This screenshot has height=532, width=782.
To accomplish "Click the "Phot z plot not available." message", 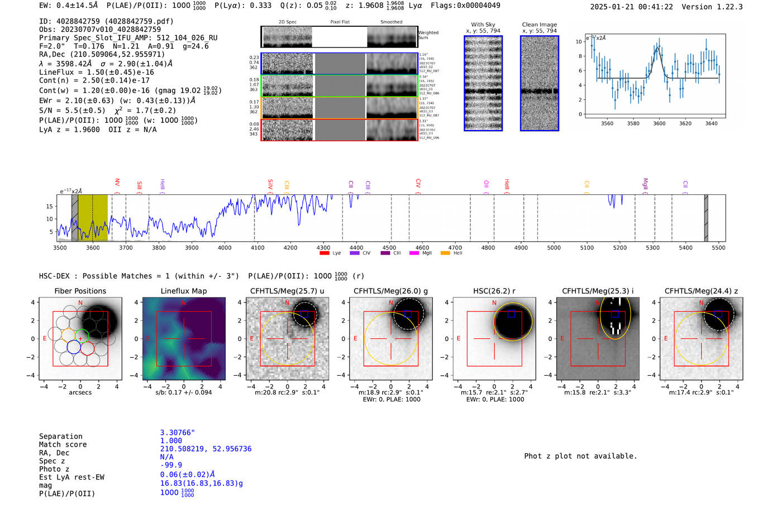I will click(x=580, y=456).
